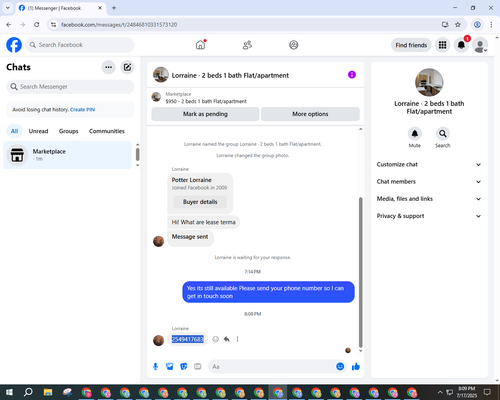Open Chrome tab search dropdown arrow
This screenshot has width=500, height=400.
click(8, 8)
